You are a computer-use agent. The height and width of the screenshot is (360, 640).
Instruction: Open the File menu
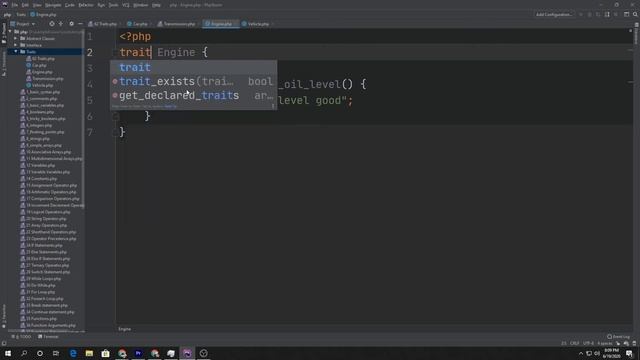click(15, 5)
